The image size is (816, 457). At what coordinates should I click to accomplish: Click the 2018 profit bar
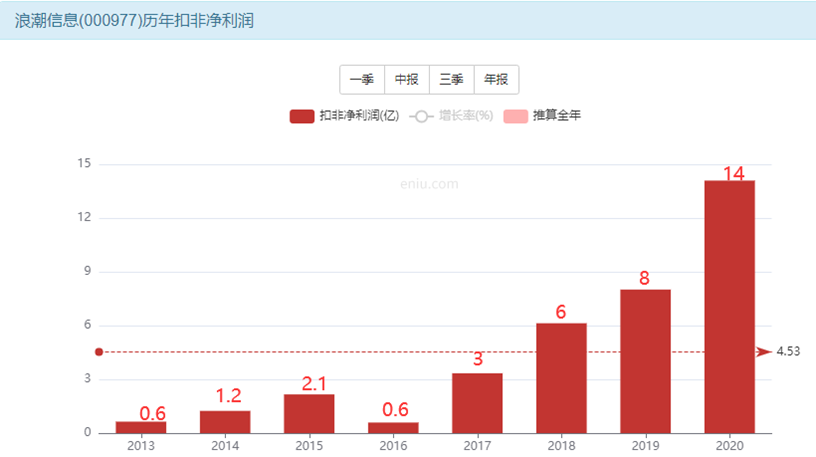click(x=562, y=378)
